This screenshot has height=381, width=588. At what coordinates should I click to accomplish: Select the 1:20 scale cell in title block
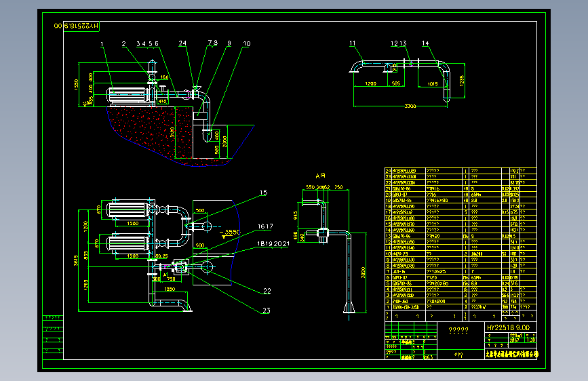pos(531,340)
